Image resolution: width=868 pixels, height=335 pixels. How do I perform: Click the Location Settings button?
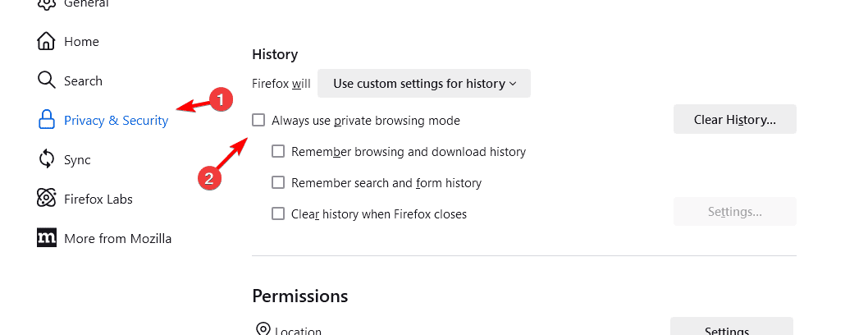[731, 328]
